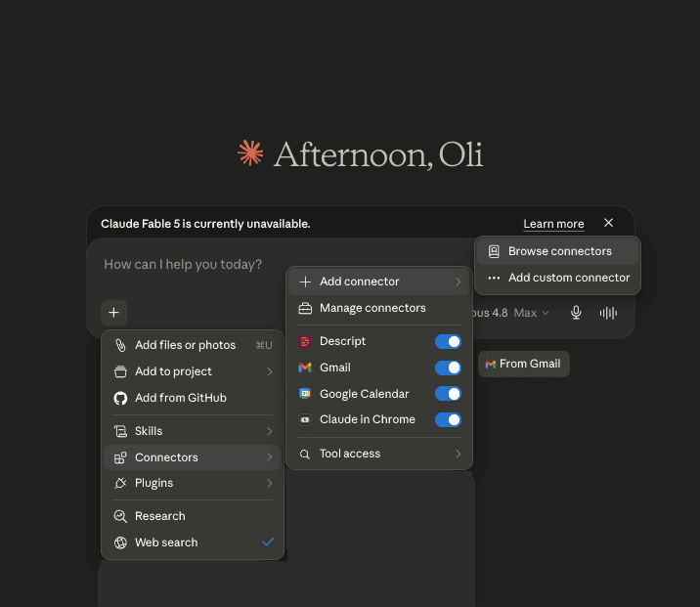Click the From Gmail suggestion chip
This screenshot has height=607, width=700.
point(523,364)
